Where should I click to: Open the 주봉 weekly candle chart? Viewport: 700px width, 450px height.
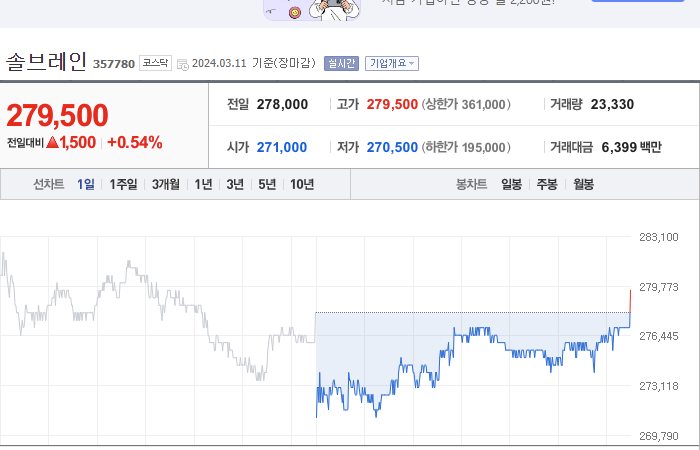coord(547,184)
